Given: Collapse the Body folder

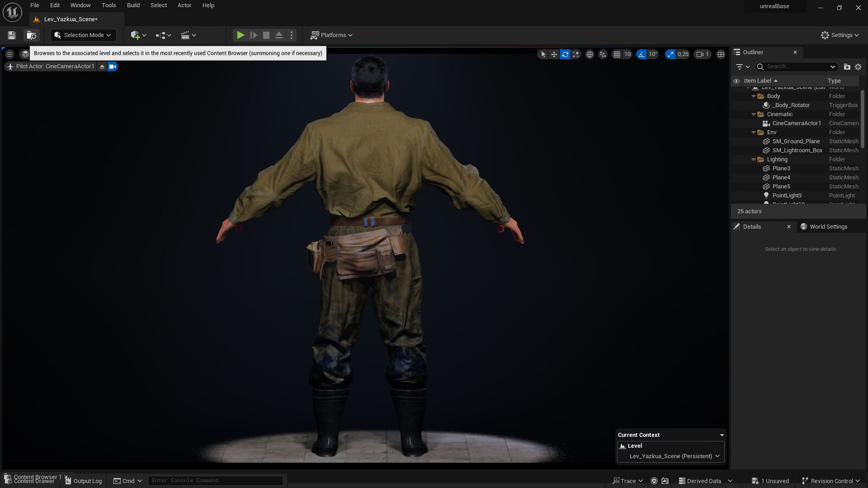Looking at the screenshot, I should [x=754, y=96].
